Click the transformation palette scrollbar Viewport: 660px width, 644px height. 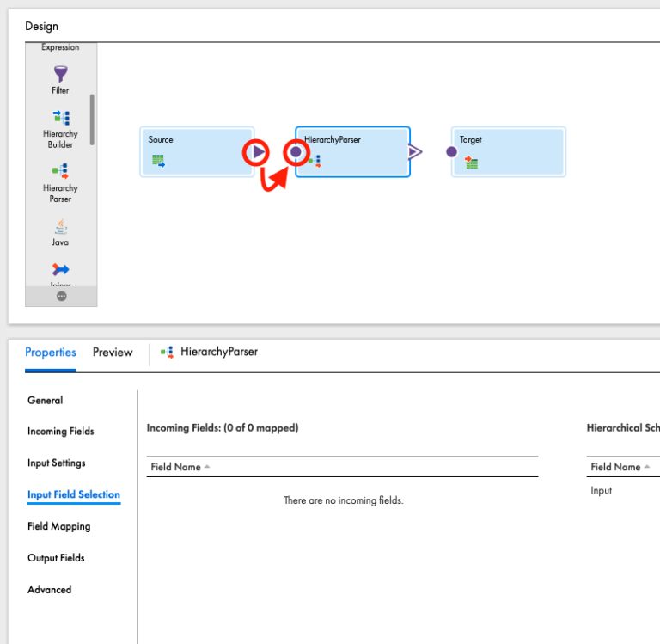[92, 120]
